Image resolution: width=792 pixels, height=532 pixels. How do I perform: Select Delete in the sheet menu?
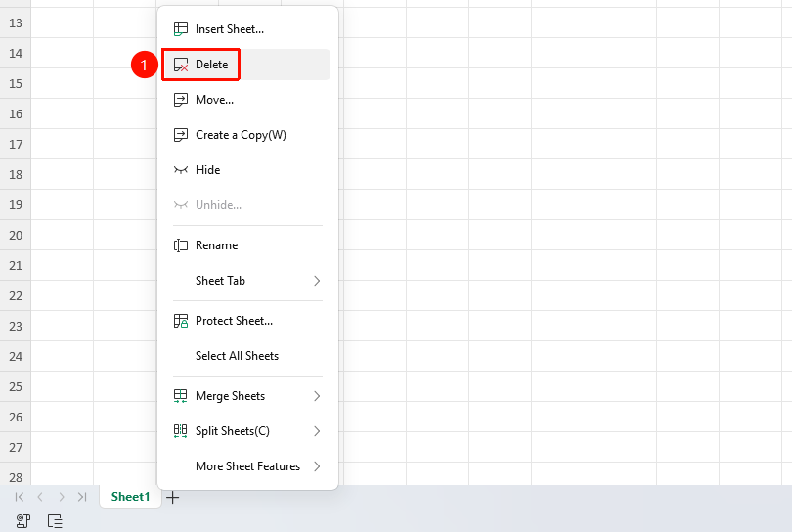tap(247, 65)
